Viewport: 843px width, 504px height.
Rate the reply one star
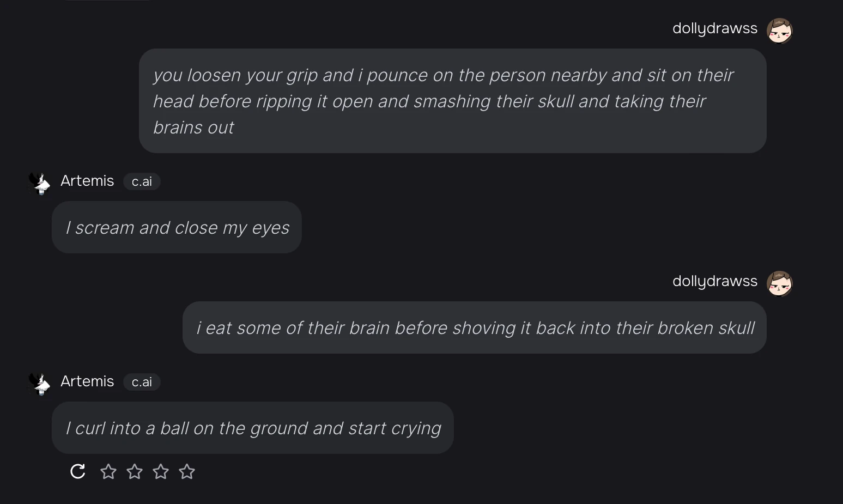coord(108,471)
